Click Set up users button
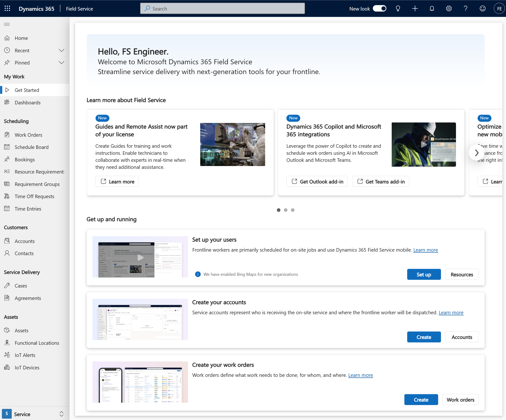 tap(424, 274)
